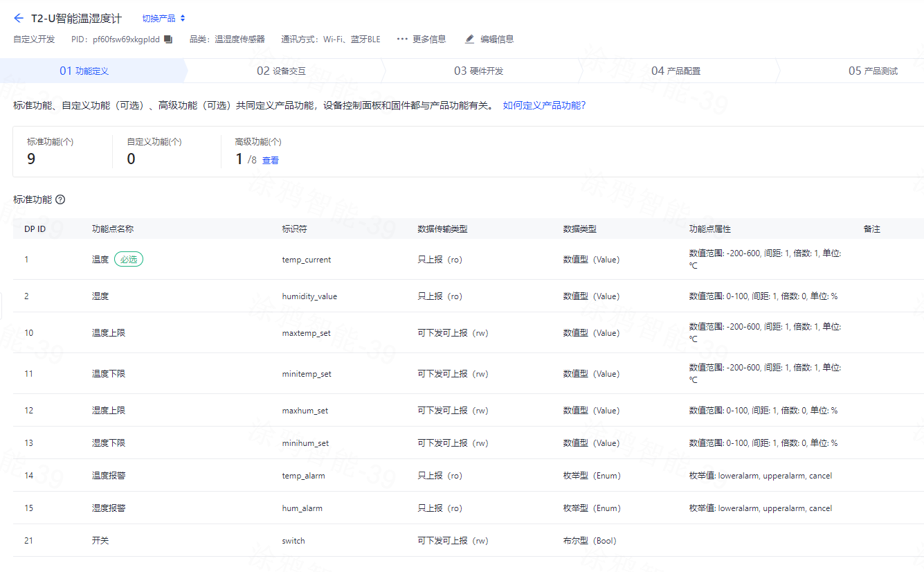Select the temp_current identifier row
Image resolution: width=924 pixels, height=572 pixels.
[x=306, y=260]
